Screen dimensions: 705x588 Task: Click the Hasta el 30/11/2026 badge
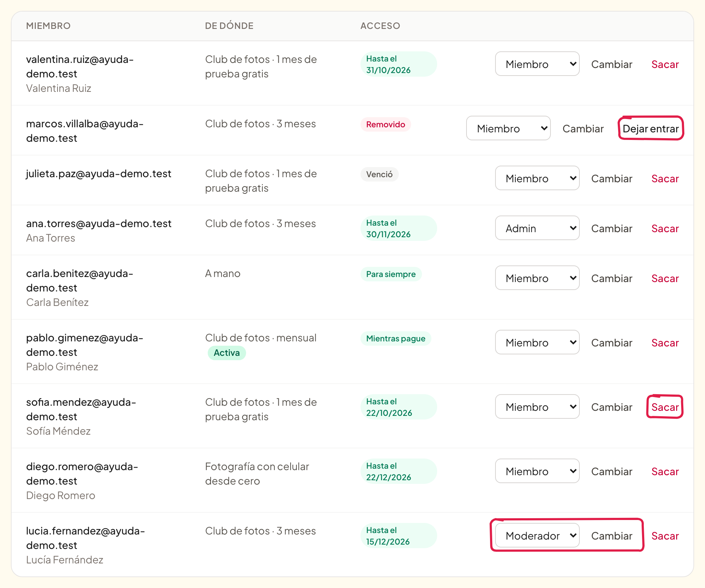(x=398, y=228)
